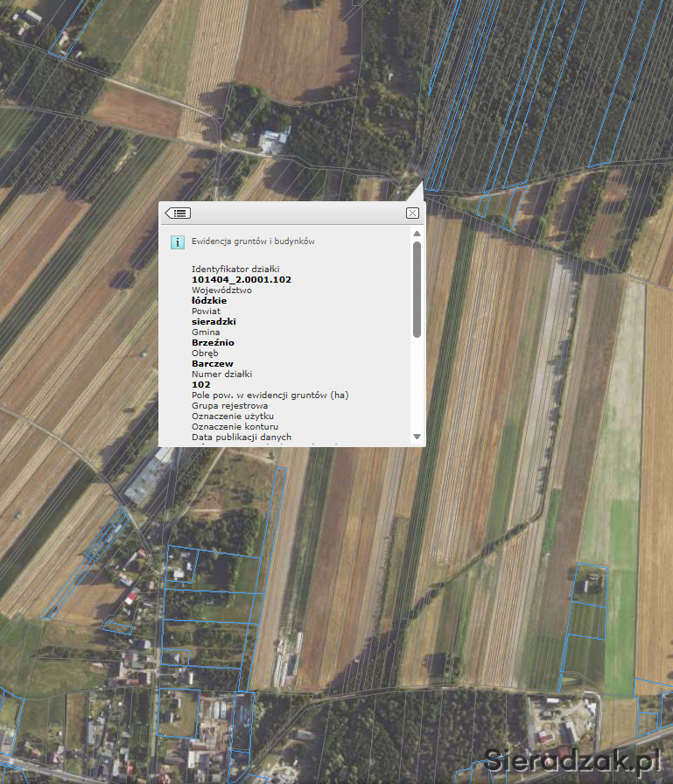Click the back-to-list icon in the popup header
This screenshot has height=784, width=673.
pos(178,213)
